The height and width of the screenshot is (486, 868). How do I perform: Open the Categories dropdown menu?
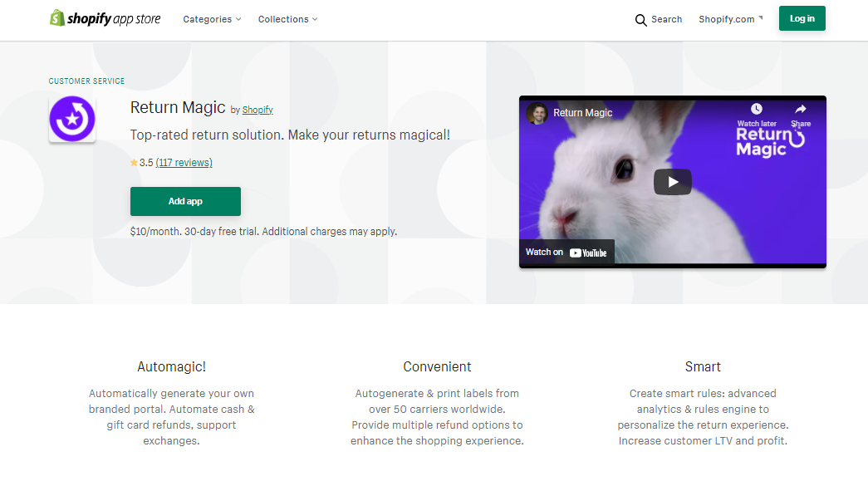tap(212, 19)
